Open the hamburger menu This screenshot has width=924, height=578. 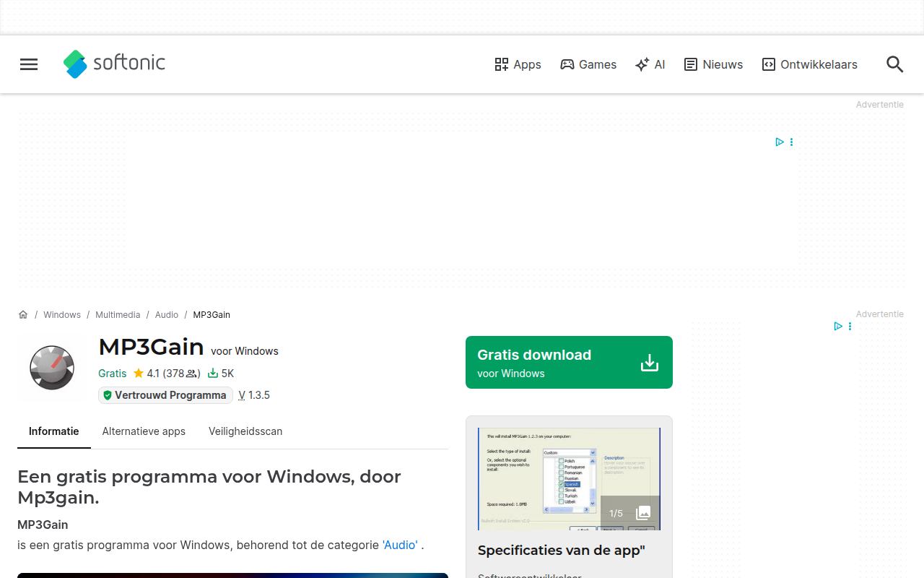[29, 64]
